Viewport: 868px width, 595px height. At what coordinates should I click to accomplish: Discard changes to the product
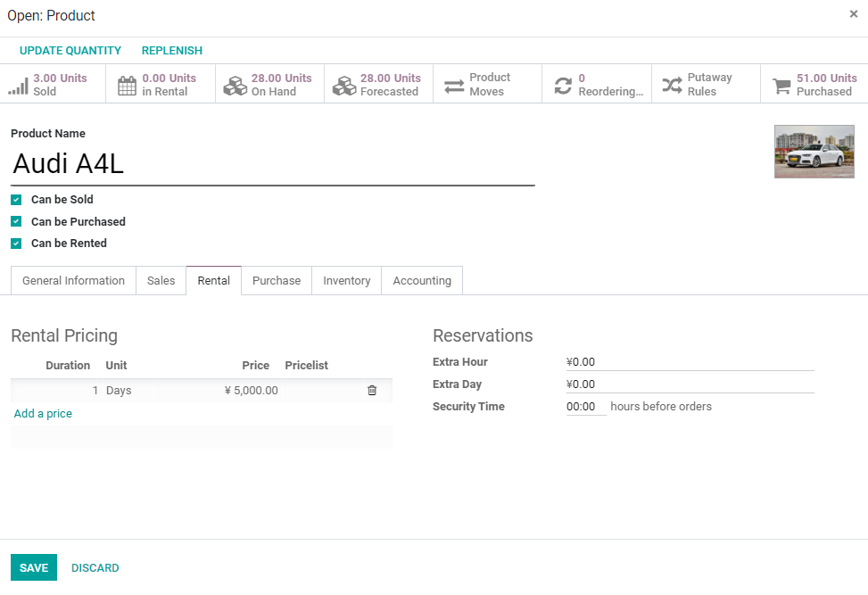click(x=95, y=567)
